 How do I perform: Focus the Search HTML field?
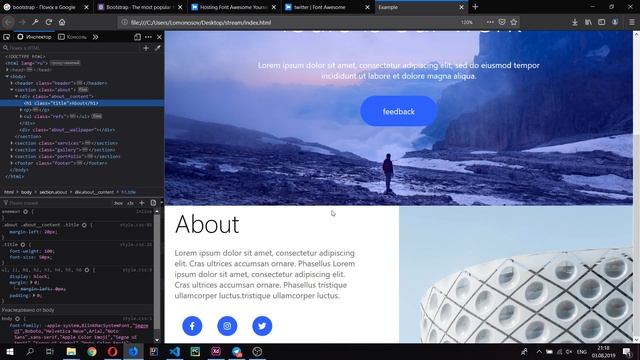[x=69, y=48]
